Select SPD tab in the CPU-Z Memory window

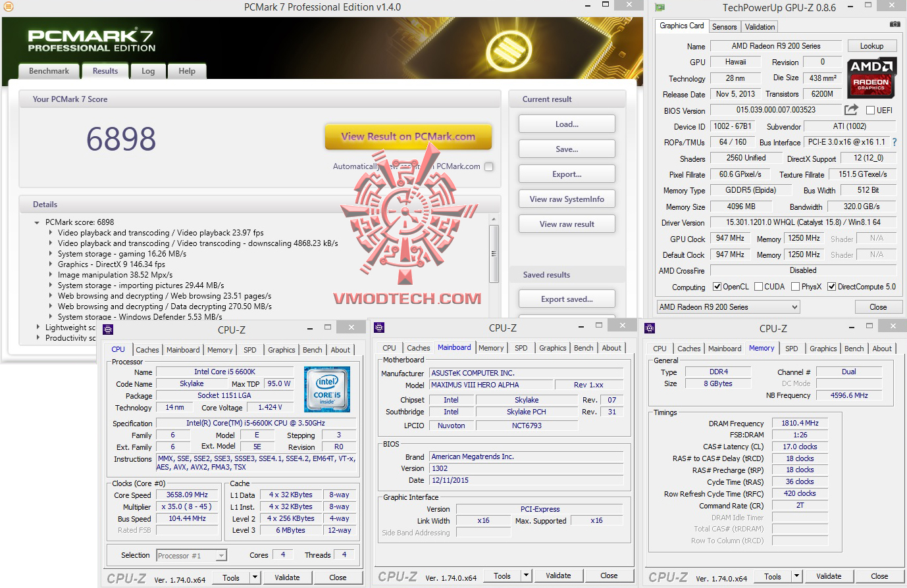(x=792, y=349)
